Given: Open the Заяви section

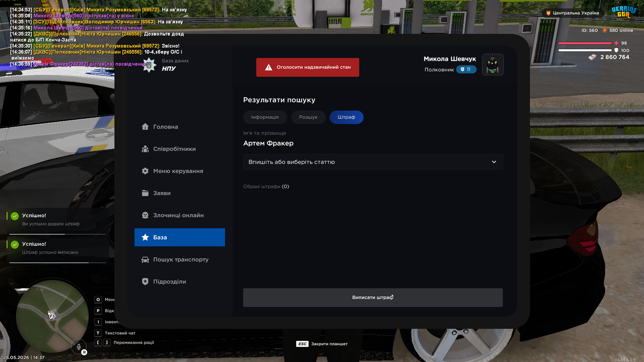Looking at the screenshot, I should [x=180, y=193].
